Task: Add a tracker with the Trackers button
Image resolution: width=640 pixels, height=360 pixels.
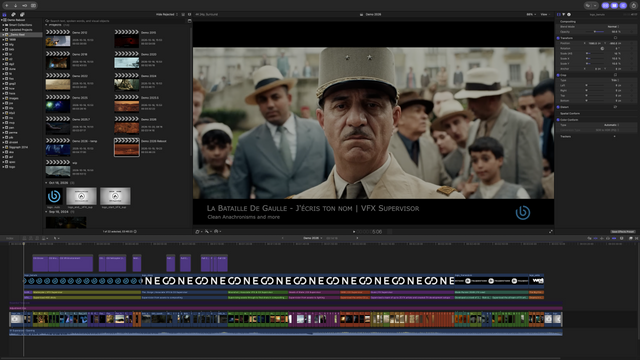Action: 614,136
